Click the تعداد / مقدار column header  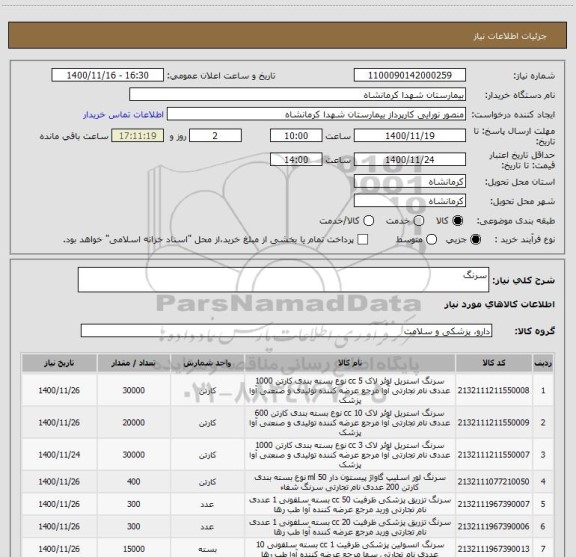[133, 363]
